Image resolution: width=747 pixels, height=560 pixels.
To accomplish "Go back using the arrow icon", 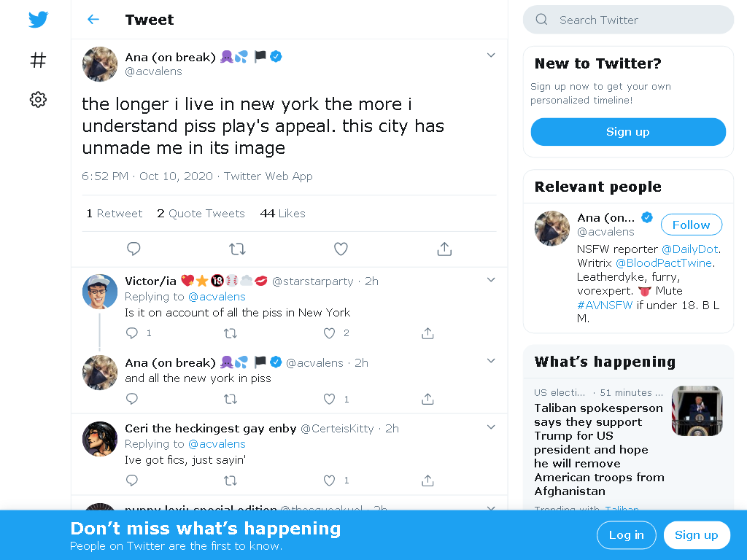I will [93, 20].
